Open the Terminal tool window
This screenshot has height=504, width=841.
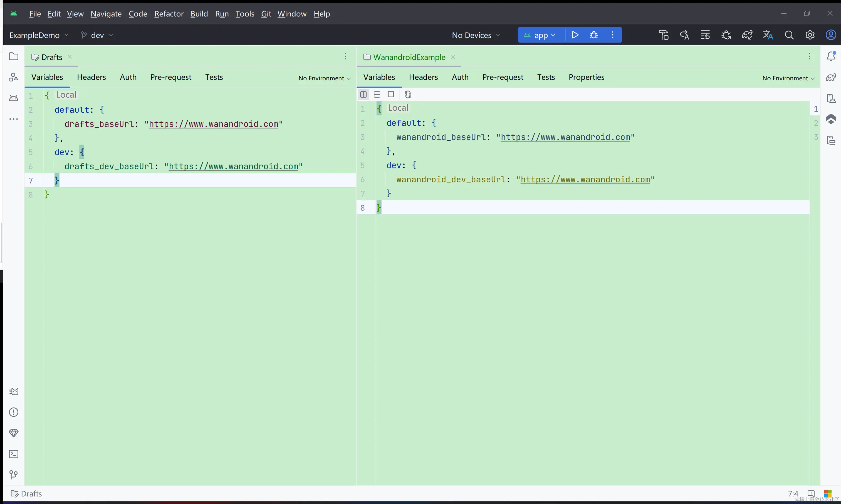14,454
